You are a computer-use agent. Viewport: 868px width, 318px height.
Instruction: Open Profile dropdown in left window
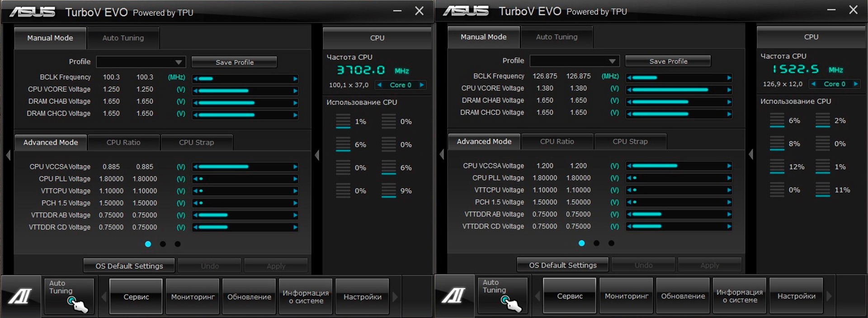point(141,62)
